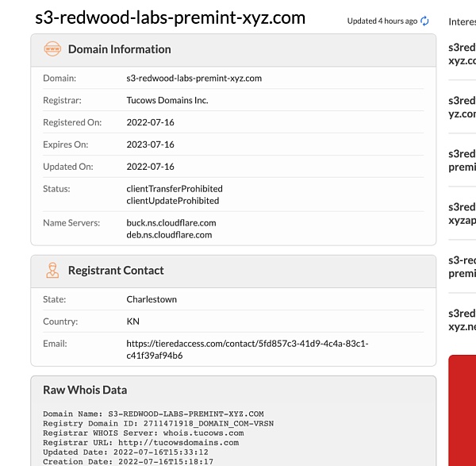Click the Updated 4 hours ago text
The image size is (476, 466).
(382, 21)
